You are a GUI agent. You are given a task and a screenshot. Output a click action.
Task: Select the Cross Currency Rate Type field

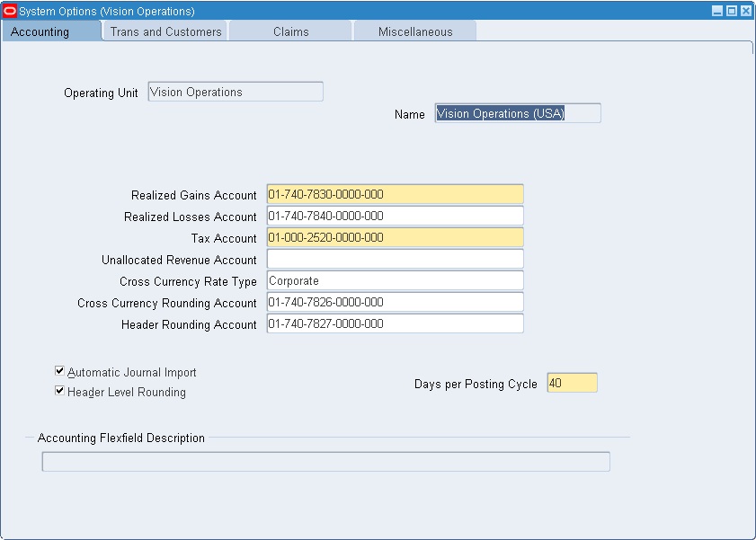395,280
